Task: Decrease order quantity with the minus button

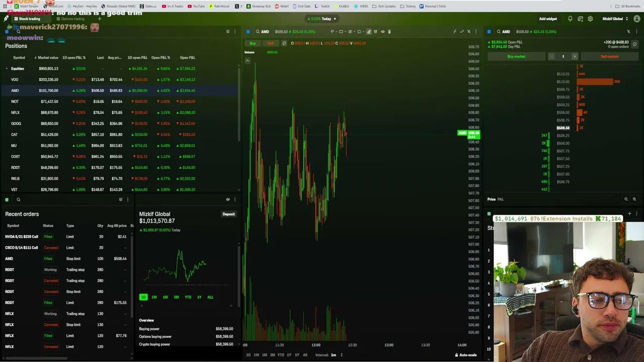Action: [x=551, y=56]
